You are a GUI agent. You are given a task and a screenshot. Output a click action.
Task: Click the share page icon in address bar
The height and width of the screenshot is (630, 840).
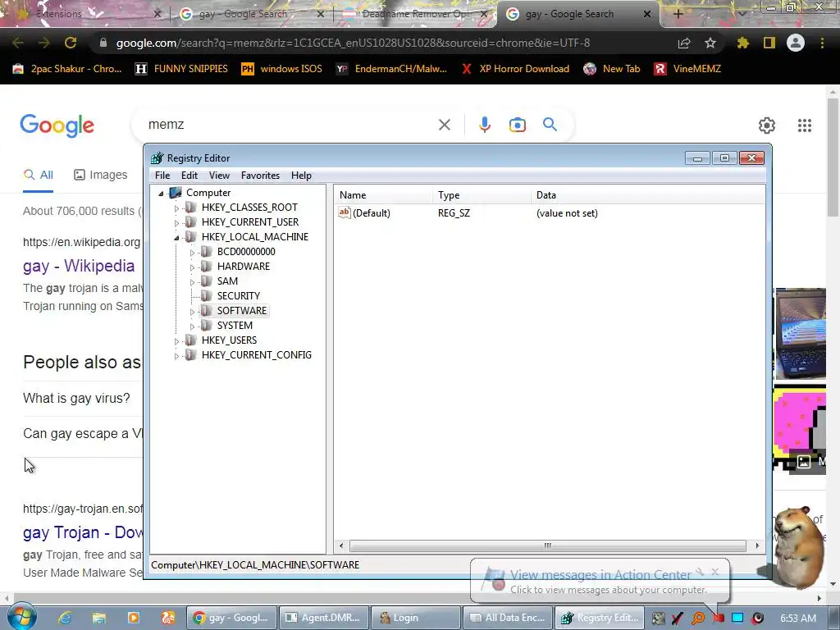click(x=684, y=43)
